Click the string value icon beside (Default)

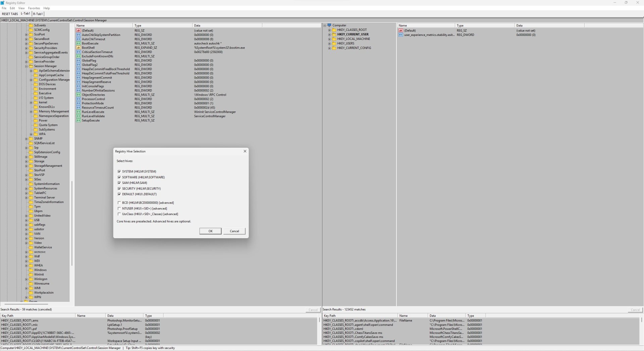coord(78,31)
